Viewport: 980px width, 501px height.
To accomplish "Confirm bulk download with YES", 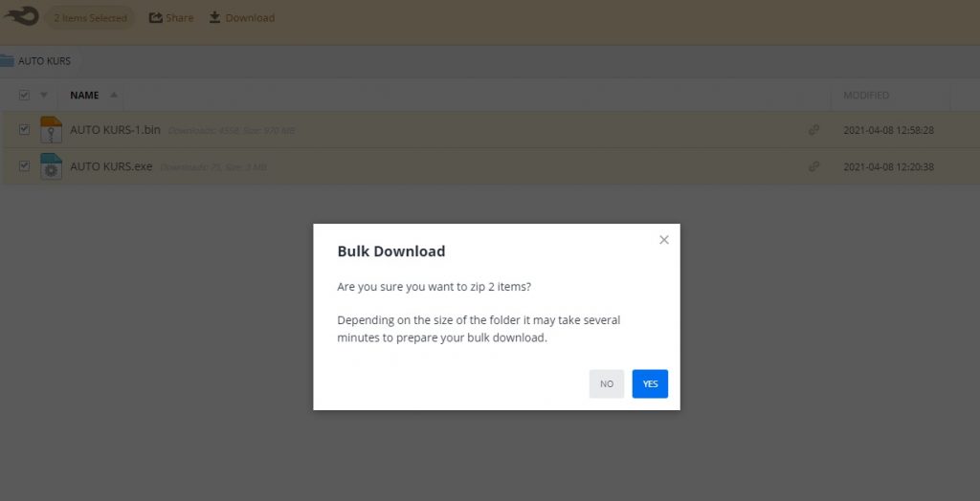I will (x=650, y=383).
